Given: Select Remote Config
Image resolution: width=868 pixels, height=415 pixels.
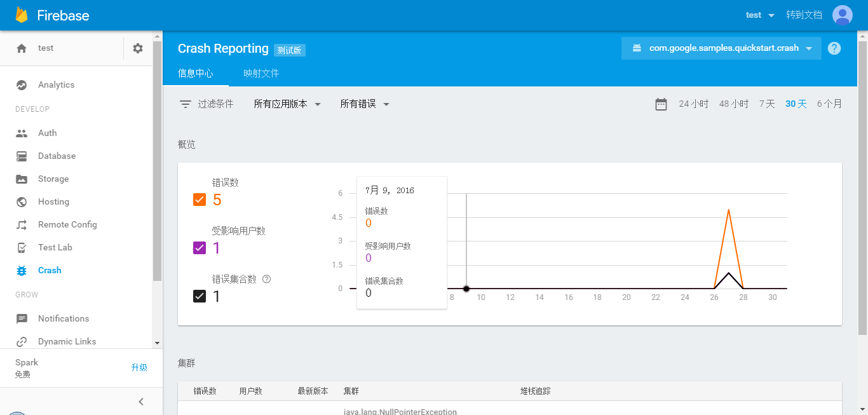Looking at the screenshot, I should [67, 224].
